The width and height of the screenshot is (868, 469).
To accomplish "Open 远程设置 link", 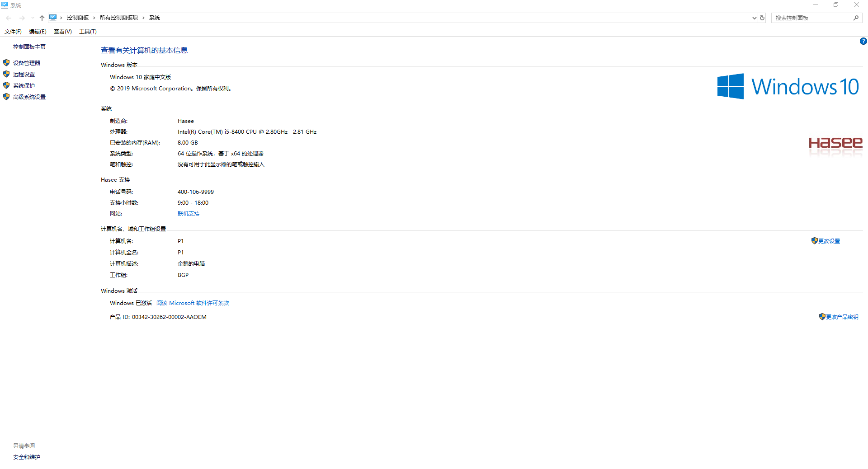I will 24,75.
